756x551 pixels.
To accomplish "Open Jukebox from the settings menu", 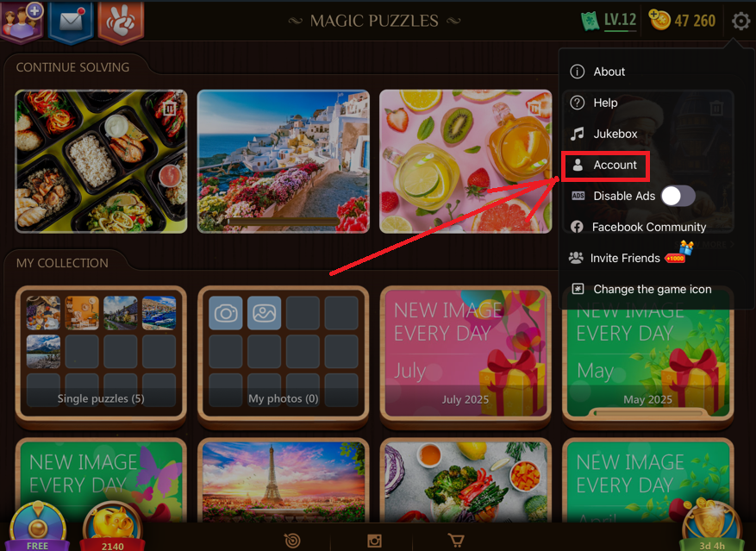I will (x=604, y=134).
